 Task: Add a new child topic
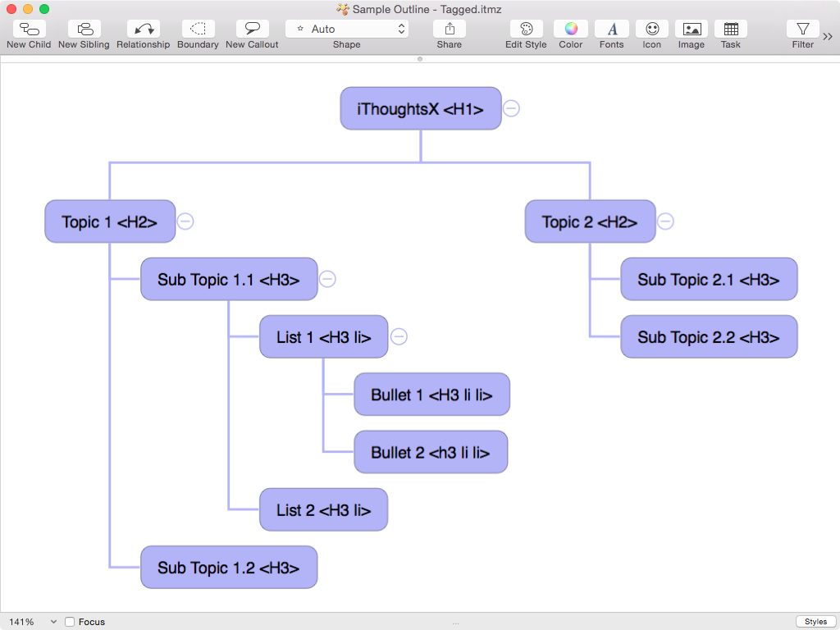[x=29, y=29]
